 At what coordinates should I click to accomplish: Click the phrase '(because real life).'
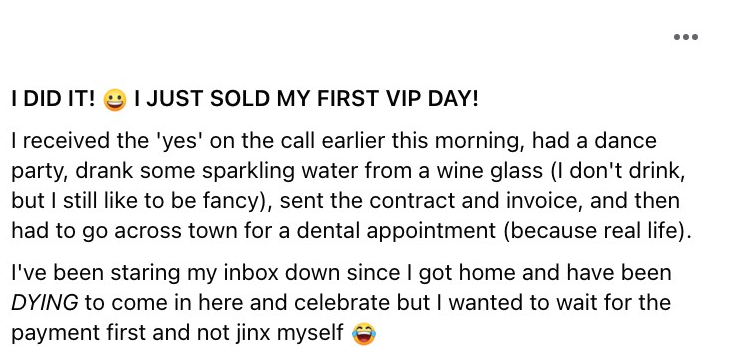click(597, 231)
